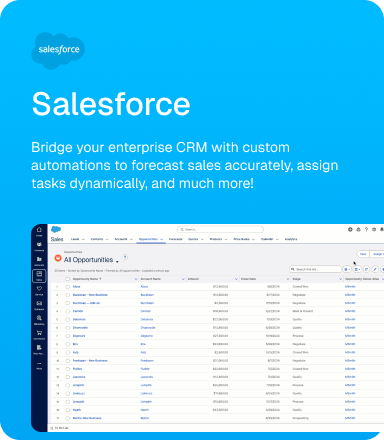Click the orange Opportunities object icon
This screenshot has width=384, height=440.
pos(58,258)
